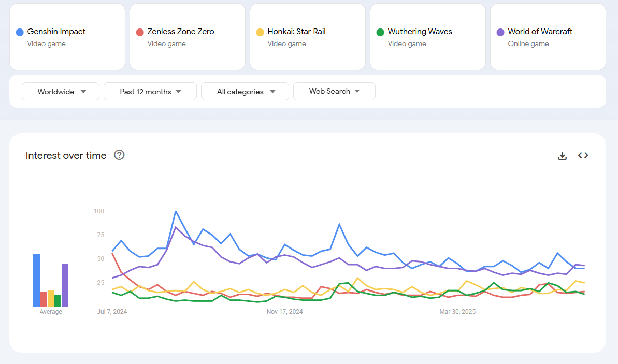Click the green Wuthering Waves color dot
This screenshot has height=364, width=618.
pyautogui.click(x=380, y=32)
